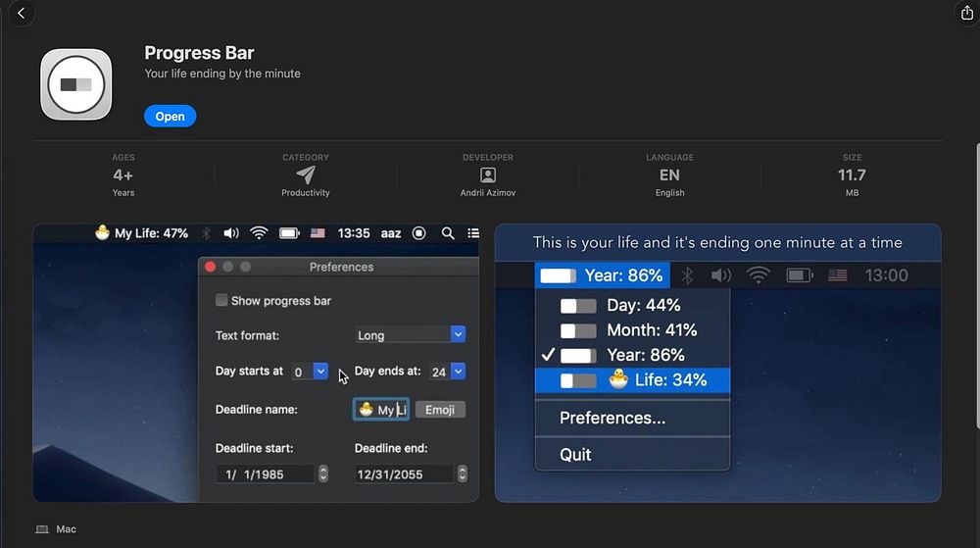Viewport: 980px width, 548px height.
Task: Click the Productivity category label
Action: [306, 192]
